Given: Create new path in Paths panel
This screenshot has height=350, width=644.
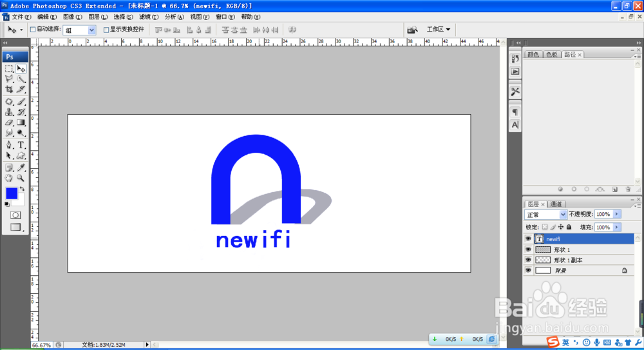Looking at the screenshot, I should (x=615, y=190).
